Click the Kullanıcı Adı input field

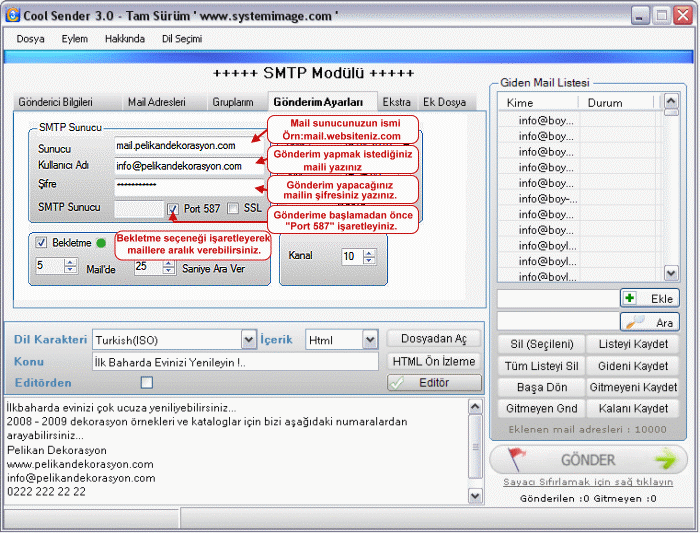pos(189,166)
